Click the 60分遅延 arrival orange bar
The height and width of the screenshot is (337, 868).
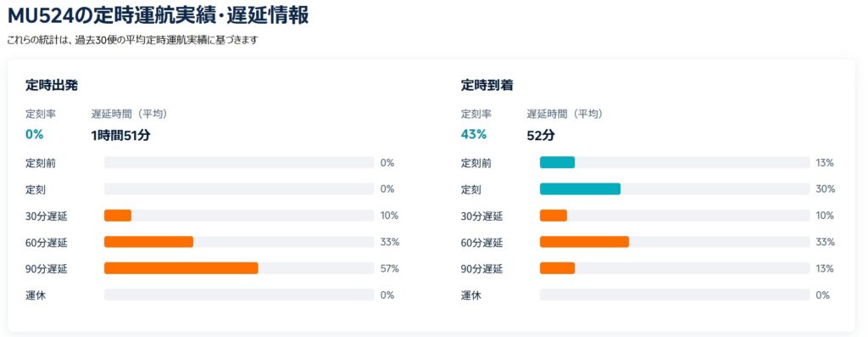point(584,242)
